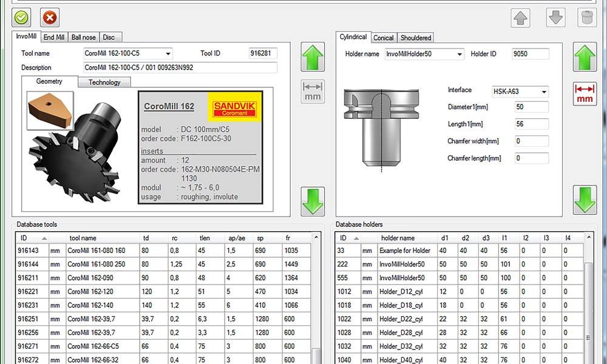Open the Tool name dropdown
The width and height of the screenshot is (607, 364).
168,54
